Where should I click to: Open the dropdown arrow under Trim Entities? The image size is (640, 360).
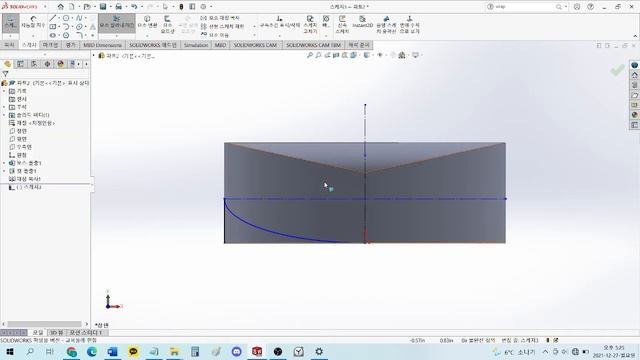(117, 36)
